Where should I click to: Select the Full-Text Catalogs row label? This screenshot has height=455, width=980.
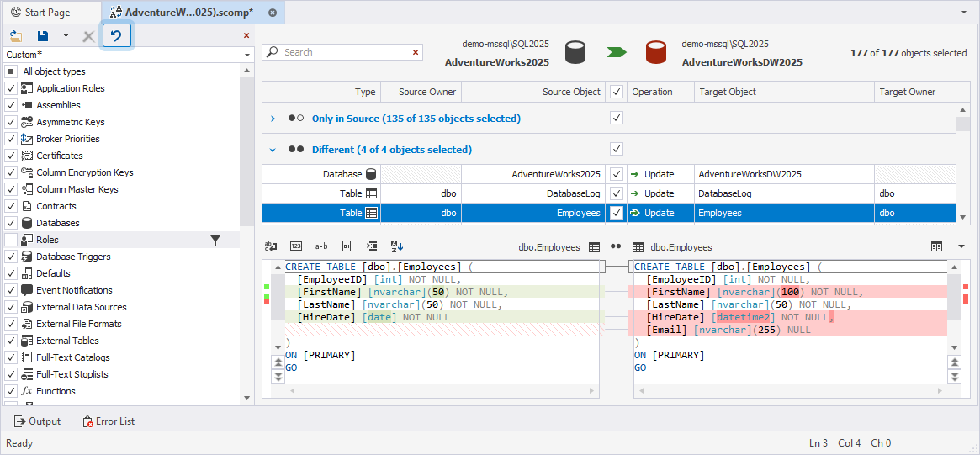pos(73,358)
